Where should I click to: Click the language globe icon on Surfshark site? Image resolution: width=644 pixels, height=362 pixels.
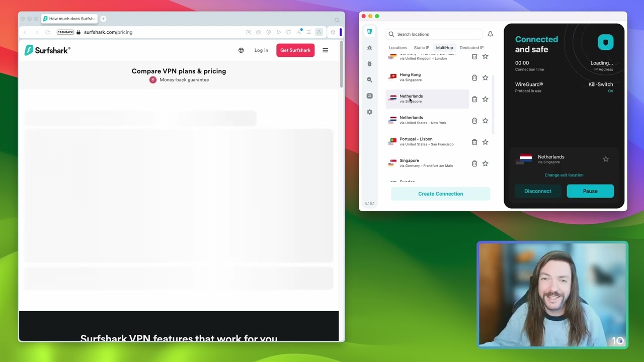tap(241, 50)
